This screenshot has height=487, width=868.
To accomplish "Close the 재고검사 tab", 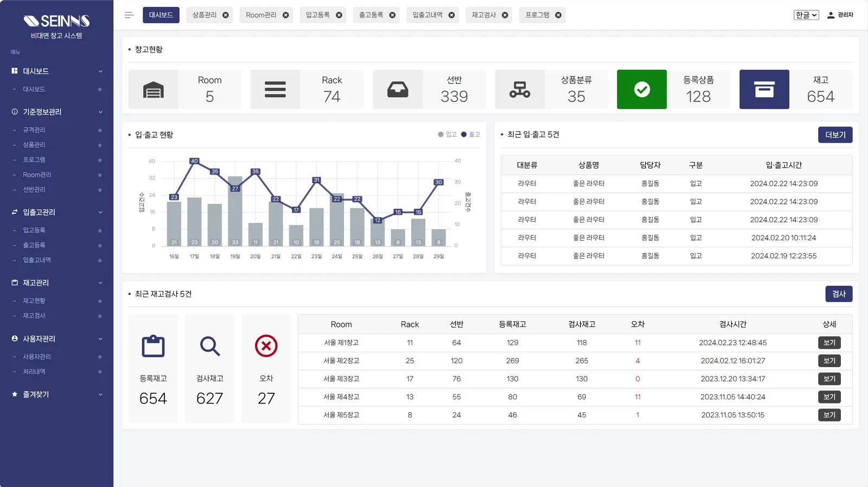I will click(x=505, y=15).
